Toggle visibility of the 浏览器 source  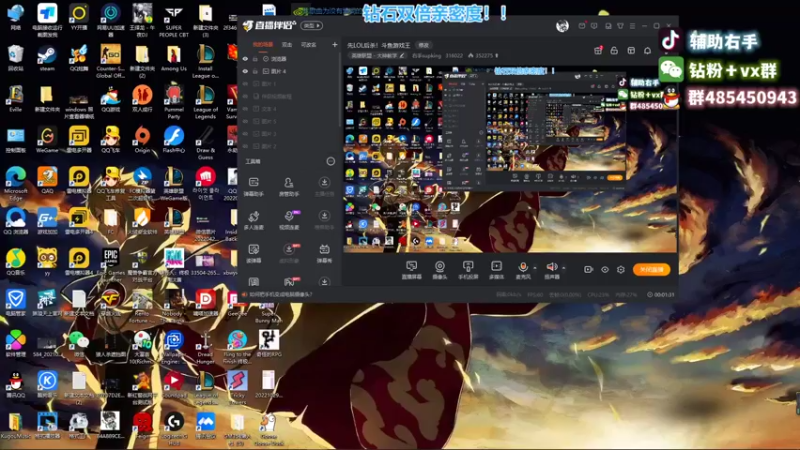point(245,59)
